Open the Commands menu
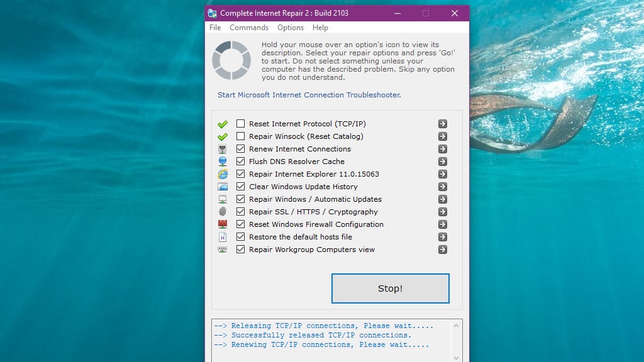Image resolution: width=644 pixels, height=362 pixels. tap(249, 28)
